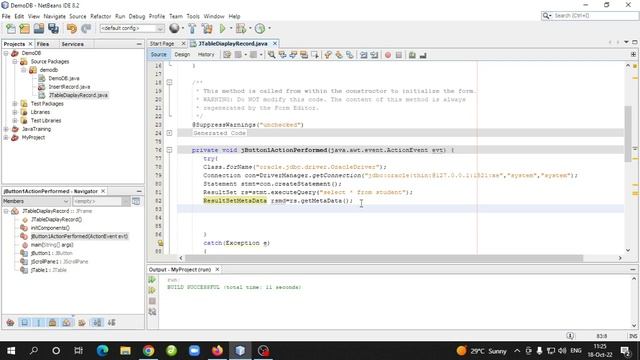Click the Find Selection magnifier icon in editor toolbar
The height and width of the screenshot is (360, 640).
coord(271,55)
